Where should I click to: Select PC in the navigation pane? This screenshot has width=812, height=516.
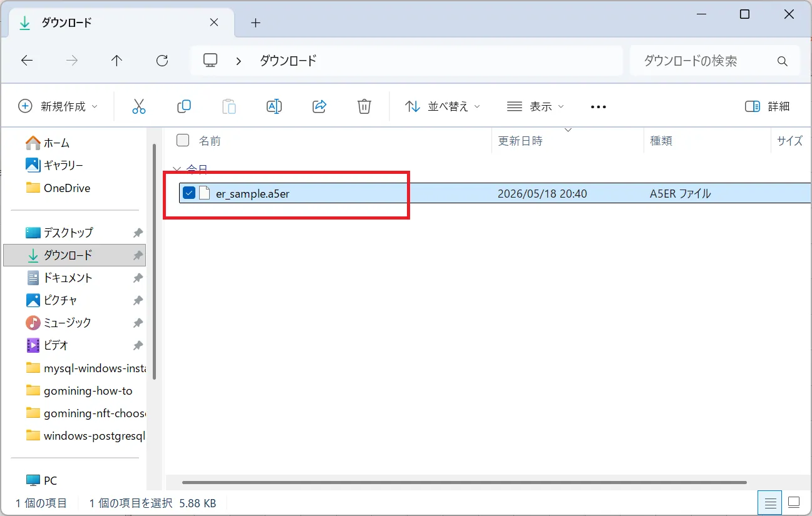pyautogui.click(x=42, y=480)
